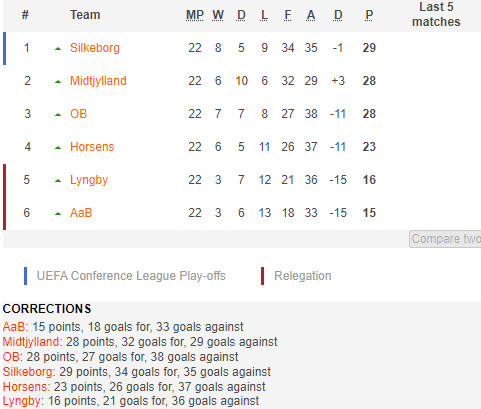Click the red Relegation legend marker
Screen dimensions: 481x409
point(263,276)
